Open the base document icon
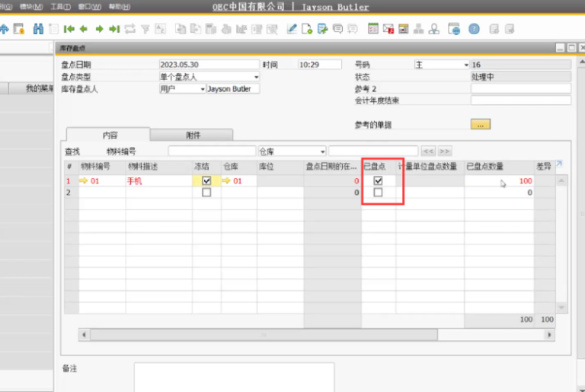 181,29
